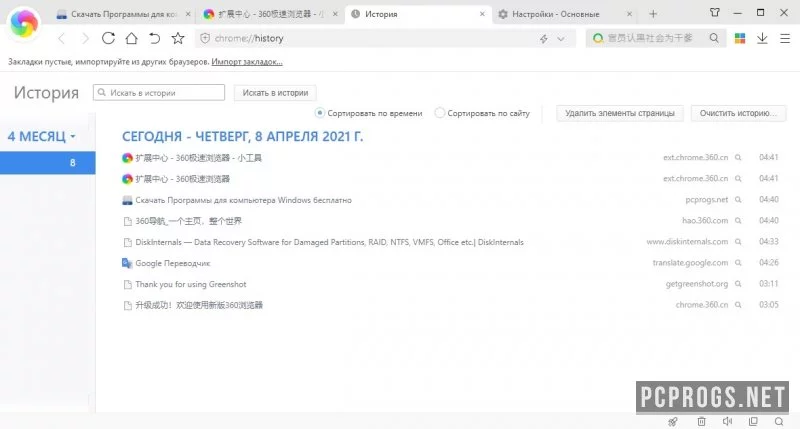Viewport: 800px width, 429px height.
Task: Select Сортировать по сайту radio
Action: [439, 113]
